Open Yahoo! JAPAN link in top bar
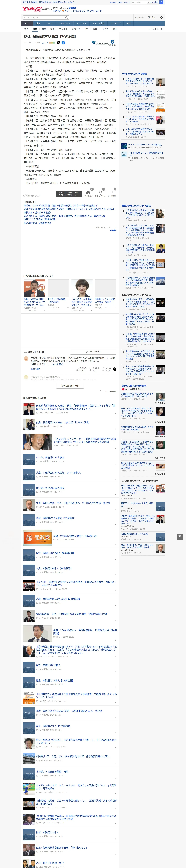This screenshot has height=868, width=186. 116,2
